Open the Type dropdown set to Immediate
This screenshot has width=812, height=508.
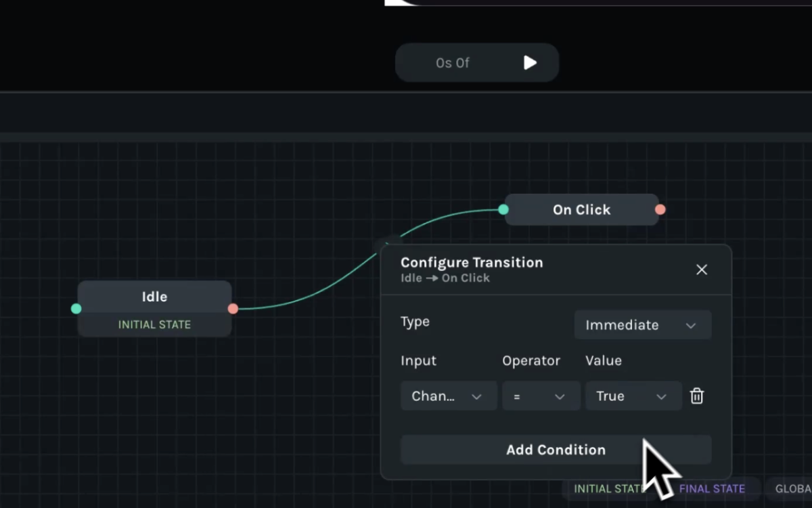[642, 325]
